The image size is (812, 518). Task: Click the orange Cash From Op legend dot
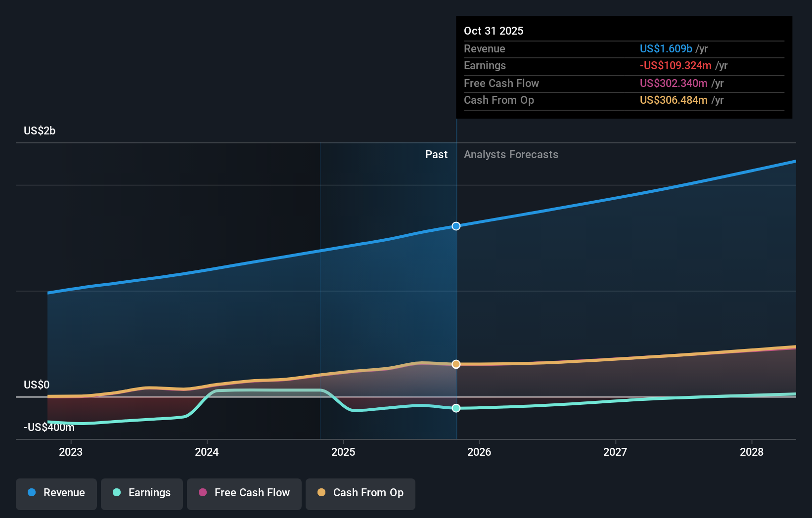(x=321, y=493)
